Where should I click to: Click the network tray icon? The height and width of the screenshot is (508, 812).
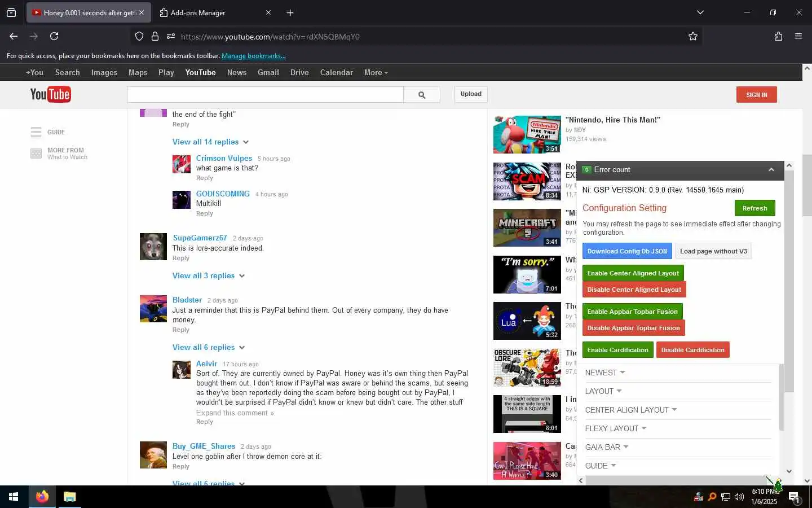(726, 497)
